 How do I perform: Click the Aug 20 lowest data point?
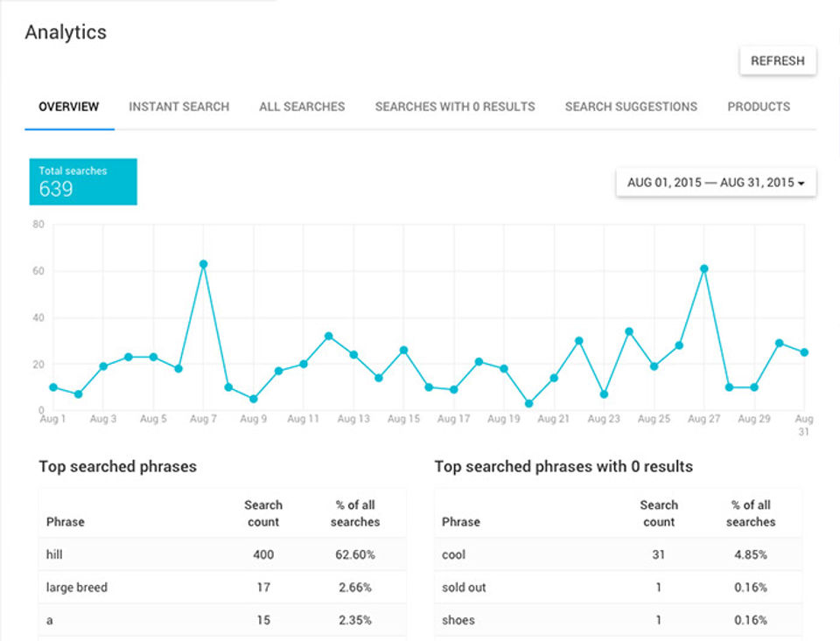click(529, 404)
